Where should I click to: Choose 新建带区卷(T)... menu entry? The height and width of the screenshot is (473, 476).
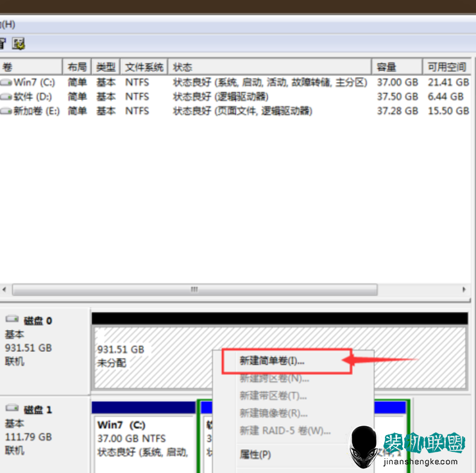[273, 395]
